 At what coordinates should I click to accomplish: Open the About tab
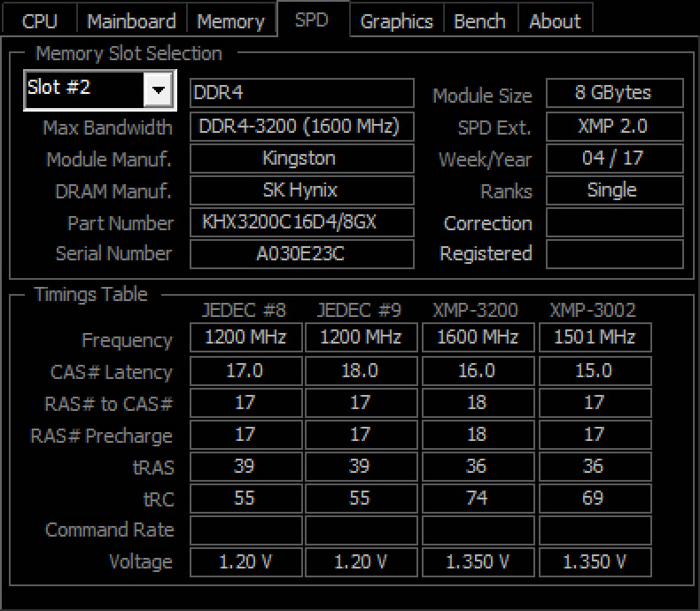tap(555, 21)
